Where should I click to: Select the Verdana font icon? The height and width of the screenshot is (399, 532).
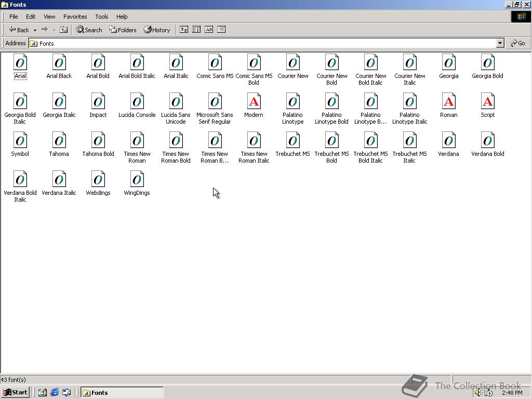tap(448, 140)
